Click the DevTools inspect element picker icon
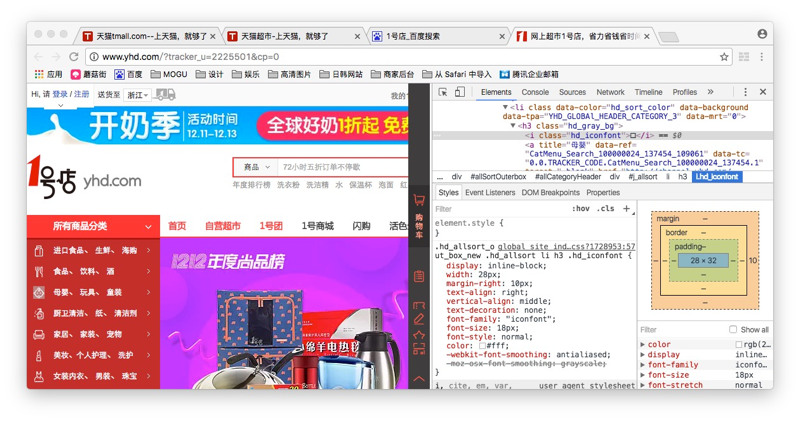This screenshot has height=421, width=800. tap(443, 92)
